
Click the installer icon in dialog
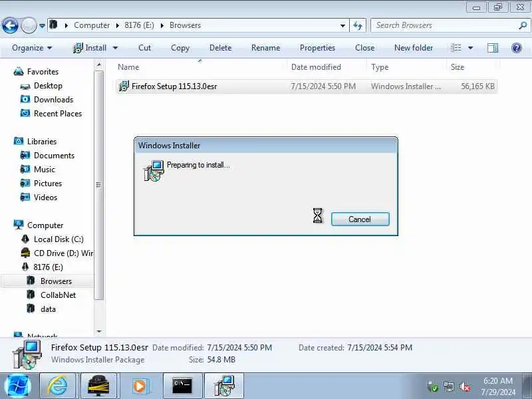(x=154, y=171)
